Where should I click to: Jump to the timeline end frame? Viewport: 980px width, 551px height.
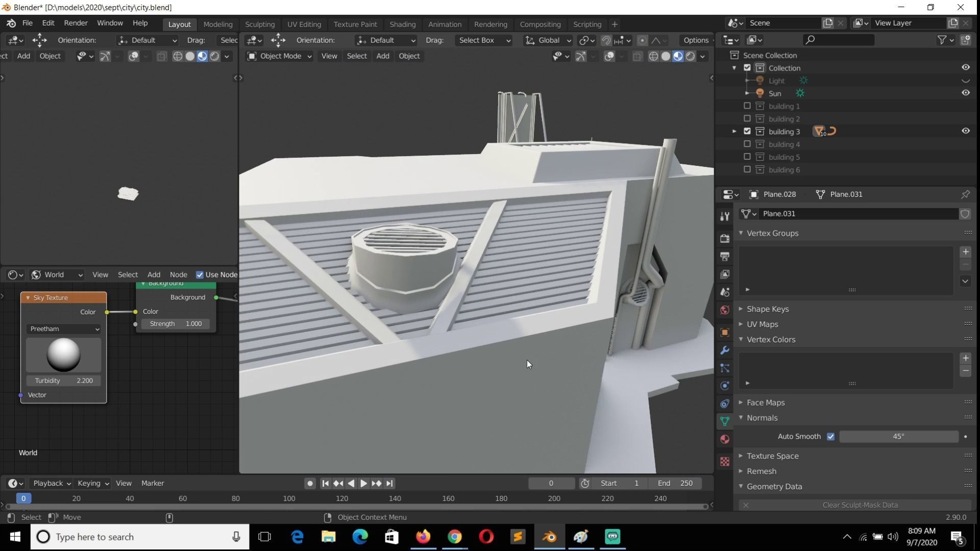pyautogui.click(x=389, y=483)
